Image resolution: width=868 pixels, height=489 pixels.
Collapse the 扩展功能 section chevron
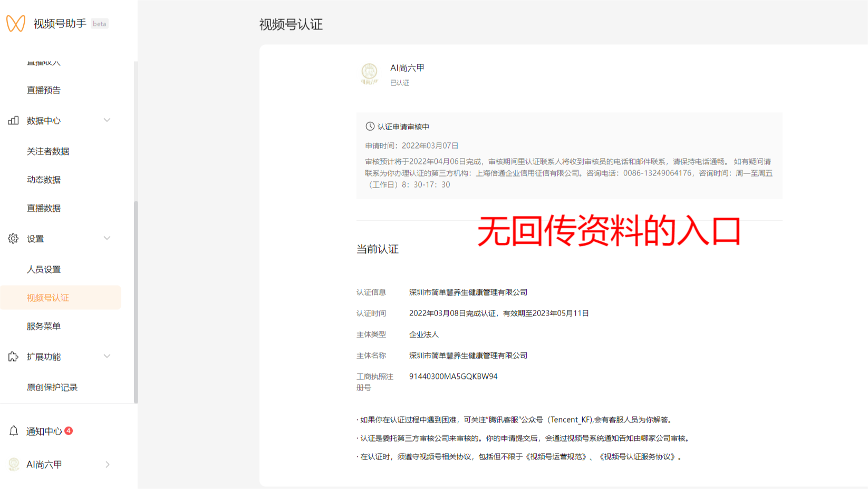point(107,356)
